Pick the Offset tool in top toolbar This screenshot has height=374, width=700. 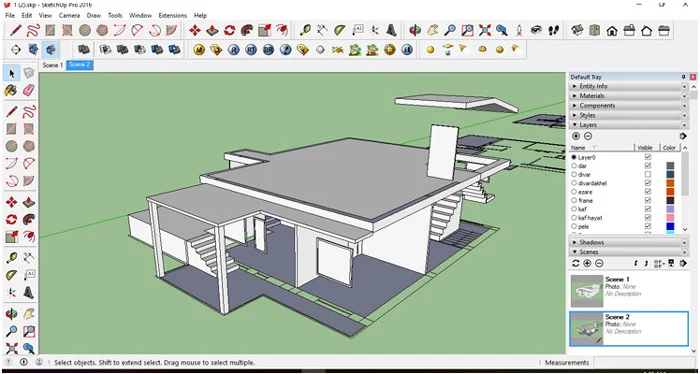click(282, 30)
